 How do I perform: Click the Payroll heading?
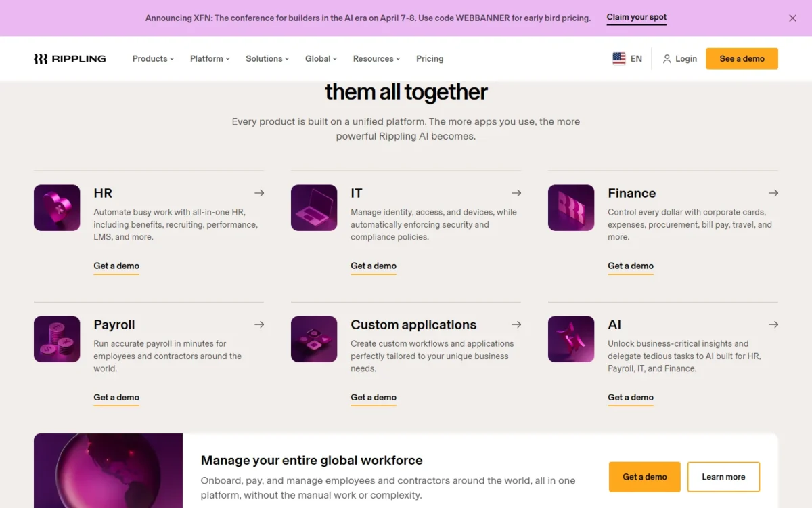pyautogui.click(x=114, y=324)
